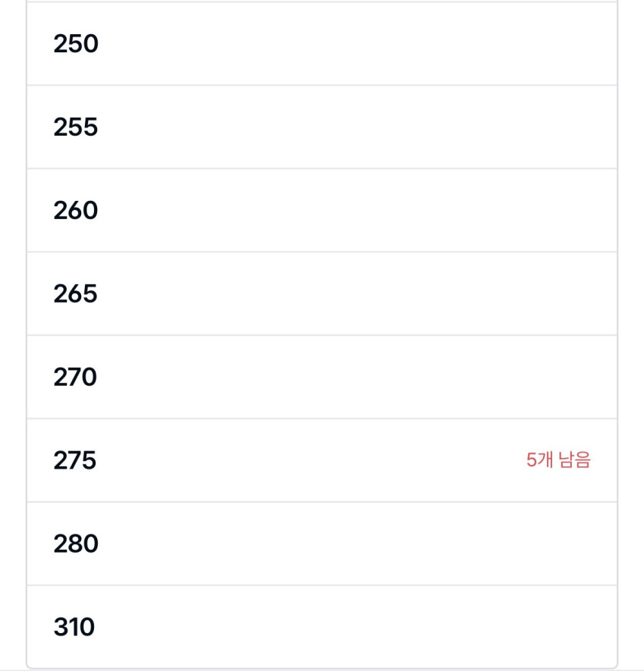The image size is (644, 671).
Task: Select size 255 option
Action: pyautogui.click(x=322, y=127)
